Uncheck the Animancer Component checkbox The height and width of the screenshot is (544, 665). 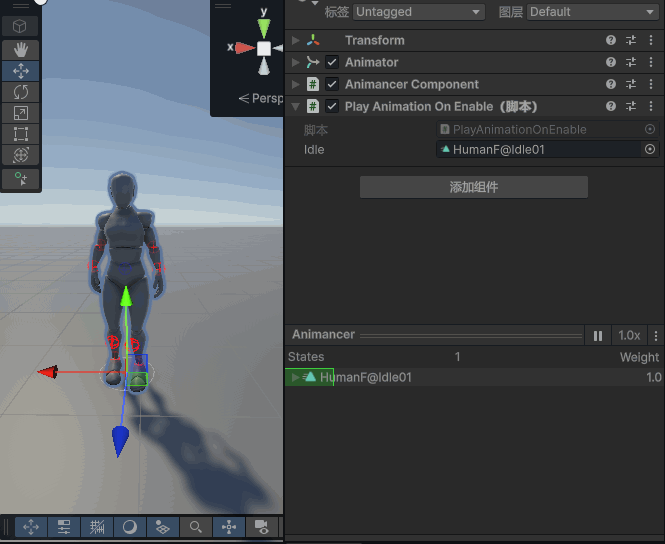pyautogui.click(x=332, y=84)
